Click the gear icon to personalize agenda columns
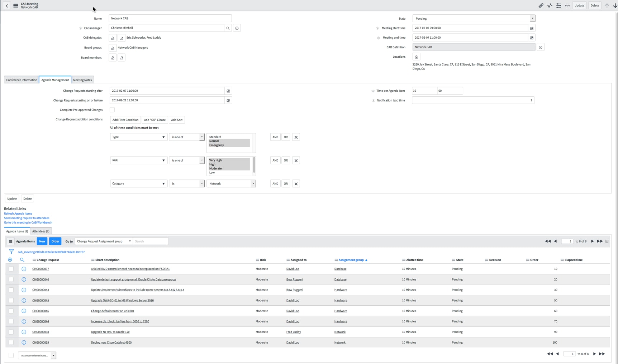 point(10,260)
